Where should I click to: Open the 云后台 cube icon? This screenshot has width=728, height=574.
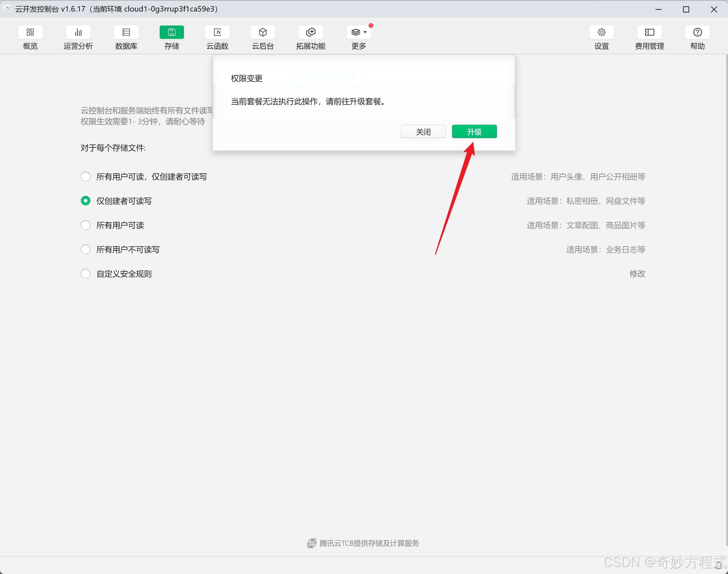pyautogui.click(x=263, y=32)
